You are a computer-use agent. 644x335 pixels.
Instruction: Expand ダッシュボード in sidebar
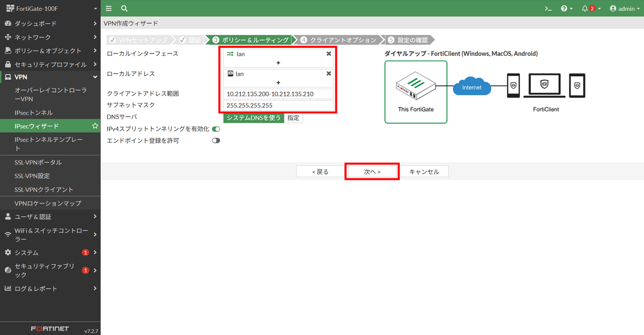[50, 24]
